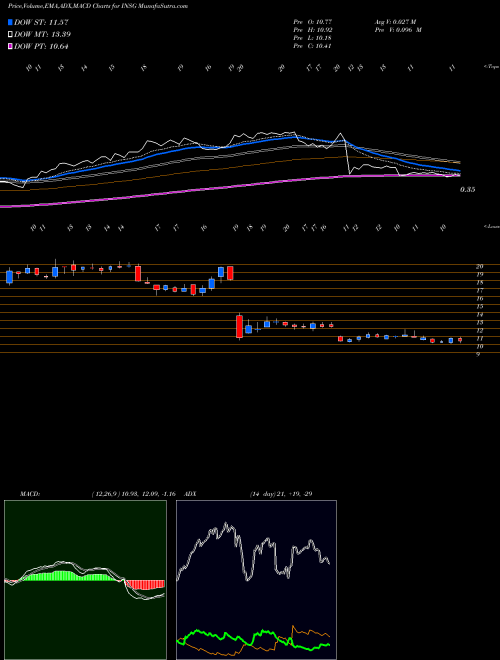Click the 'Pre H: 10.92' previous high value
The image size is (500, 660).
pyautogui.click(x=313, y=29)
